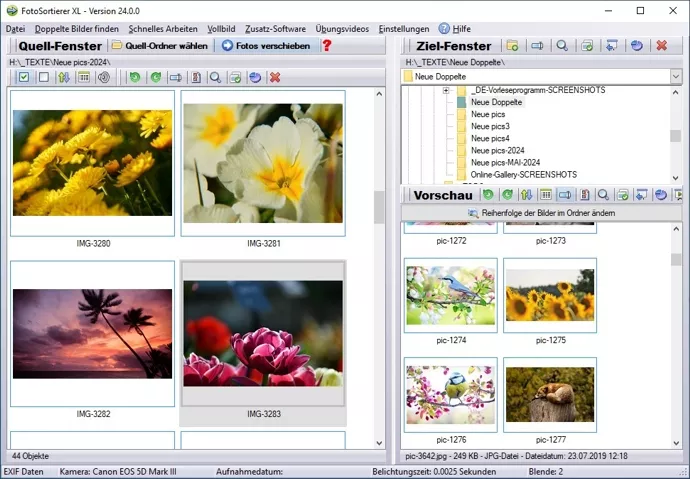The width and height of the screenshot is (690, 479).
Task: Open the Neue Doppelte folder dropdown
Action: point(677,76)
